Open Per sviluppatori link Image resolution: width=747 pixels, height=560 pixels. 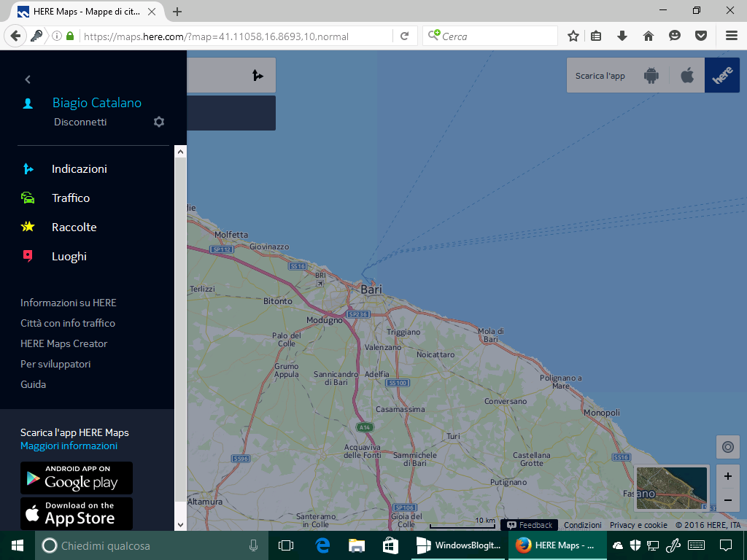[x=55, y=365]
